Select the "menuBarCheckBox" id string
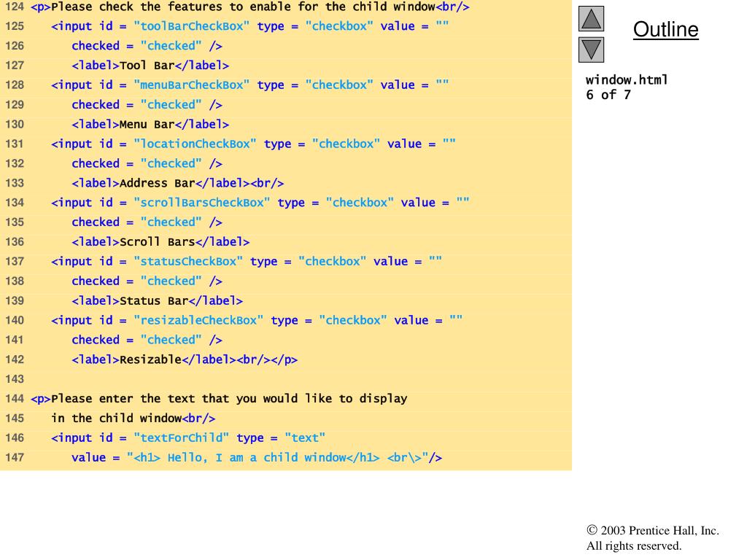Screen dimensions: 747x560 click(x=192, y=85)
